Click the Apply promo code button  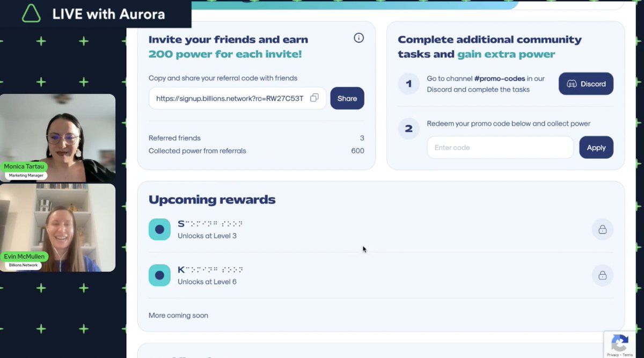point(596,148)
